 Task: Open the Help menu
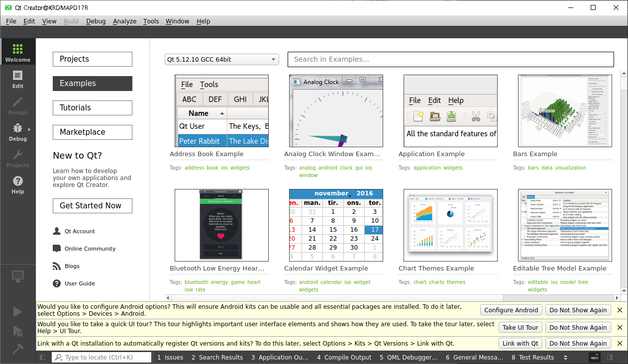(x=204, y=21)
